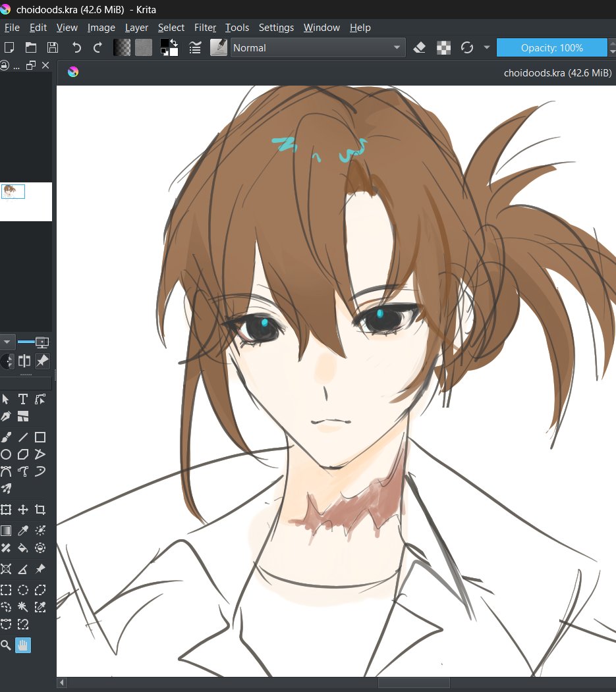
Task: Select the Transform tool
Action: [6, 510]
